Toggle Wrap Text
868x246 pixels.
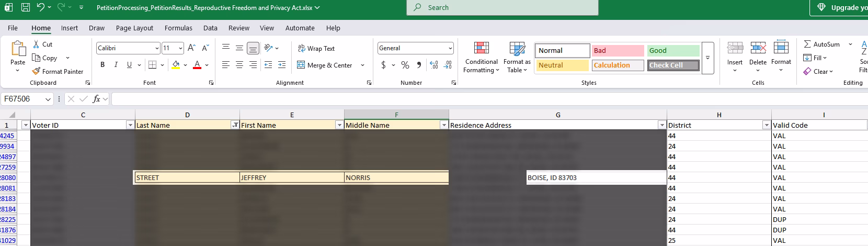316,48
